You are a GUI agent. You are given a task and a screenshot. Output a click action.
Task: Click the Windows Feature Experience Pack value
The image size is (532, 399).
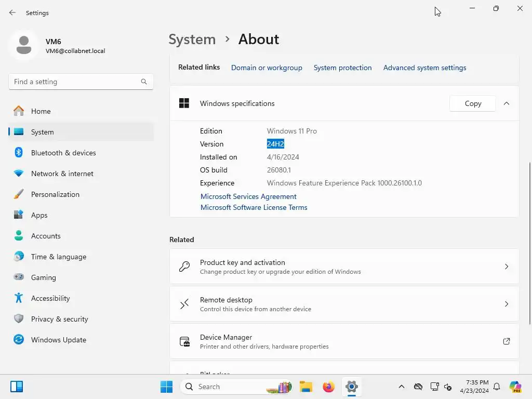point(344,183)
